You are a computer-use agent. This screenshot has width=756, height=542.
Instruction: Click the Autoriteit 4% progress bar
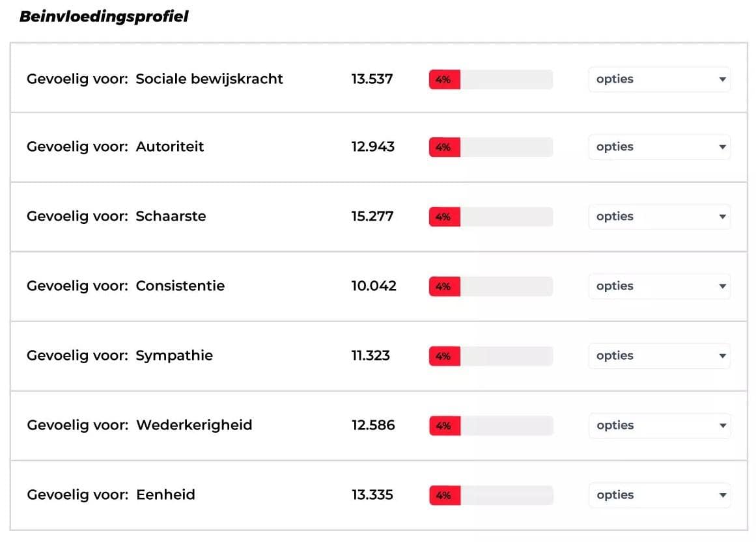(x=490, y=147)
